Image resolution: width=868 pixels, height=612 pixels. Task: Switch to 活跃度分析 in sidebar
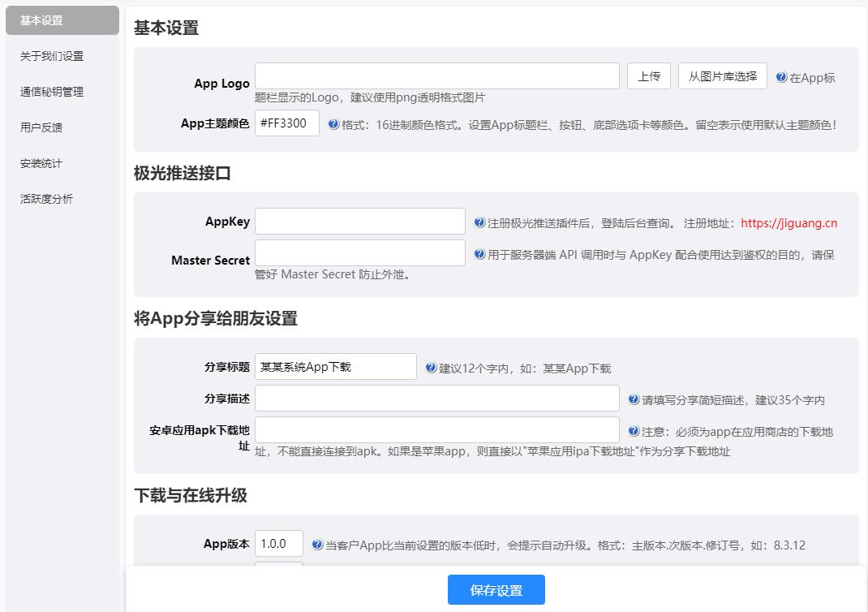46,199
